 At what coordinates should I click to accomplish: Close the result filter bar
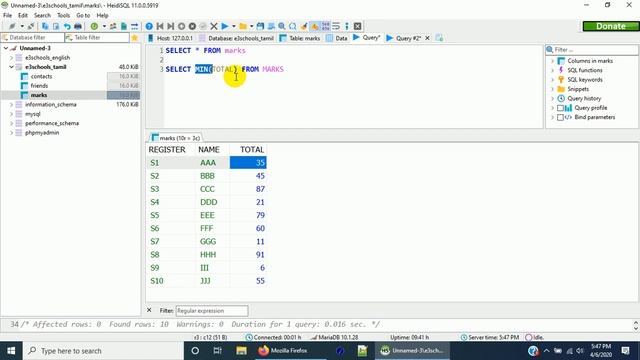click(x=149, y=310)
